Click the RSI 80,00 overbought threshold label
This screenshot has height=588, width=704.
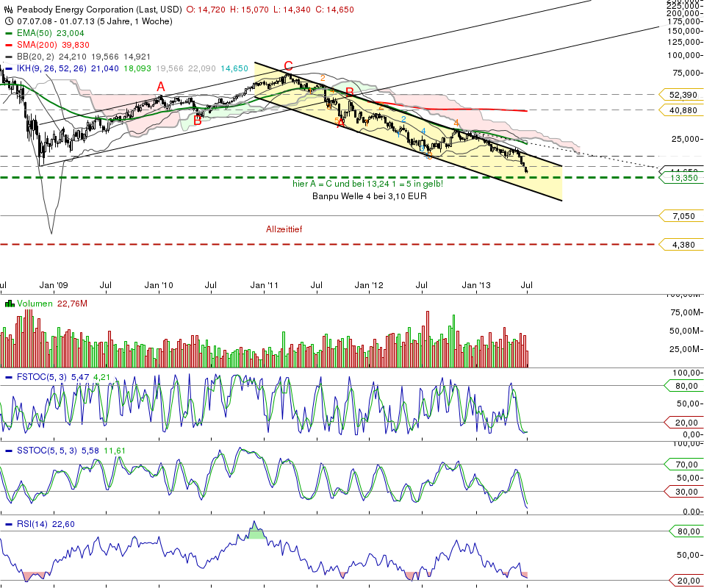click(x=686, y=531)
